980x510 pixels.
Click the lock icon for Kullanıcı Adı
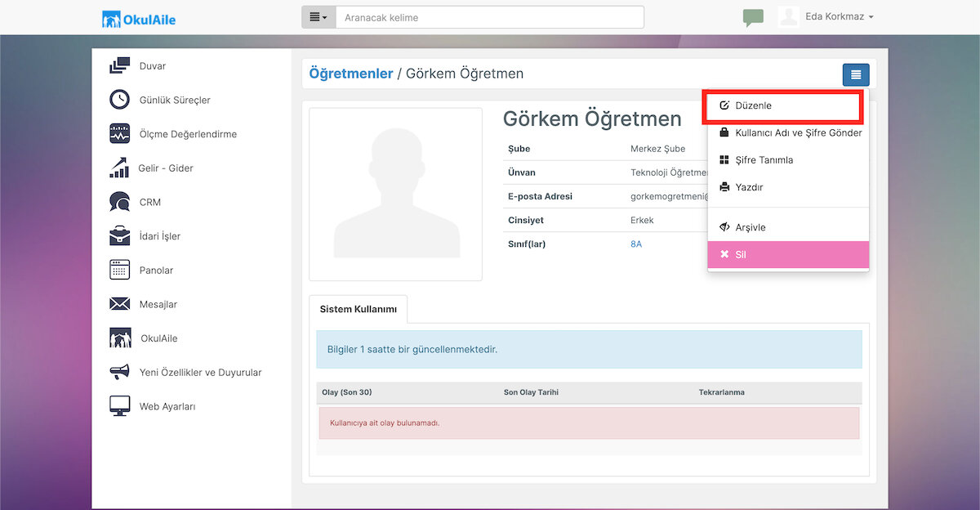724,132
